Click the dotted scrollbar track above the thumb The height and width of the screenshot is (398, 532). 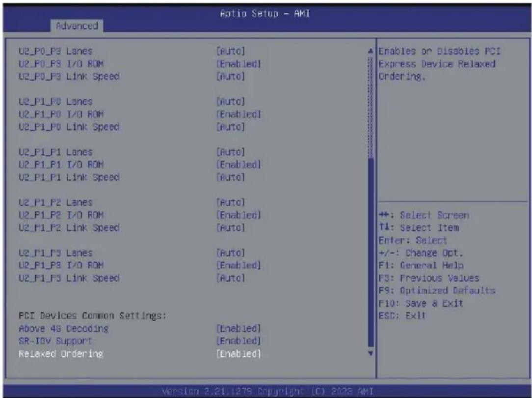[x=371, y=107]
